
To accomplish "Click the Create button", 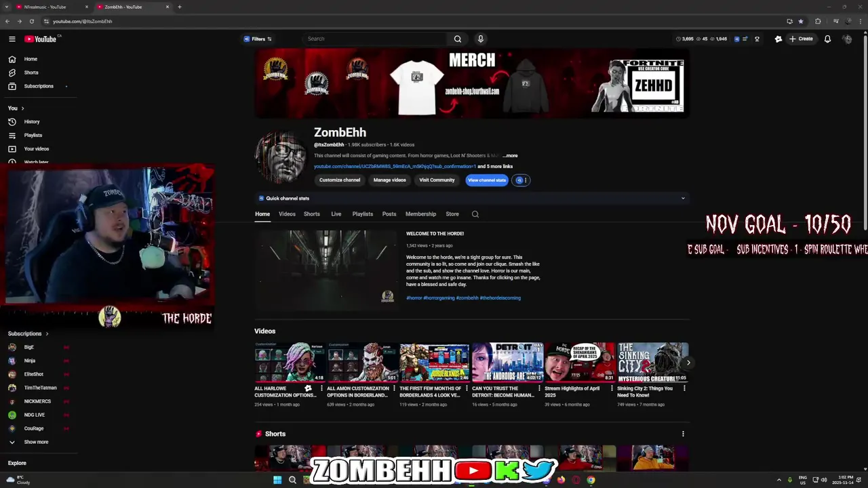I will [x=801, y=39].
